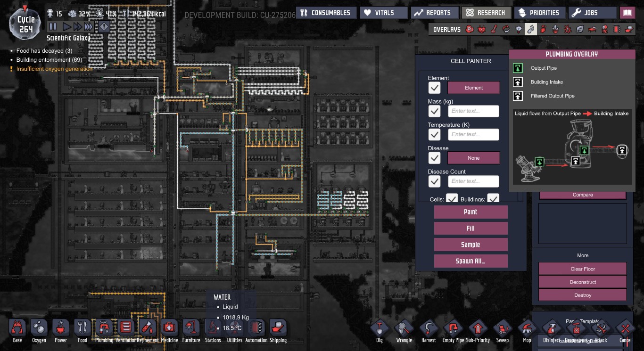Open the Furniture build menu
Viewport: 644px width, 351px height.
191,331
